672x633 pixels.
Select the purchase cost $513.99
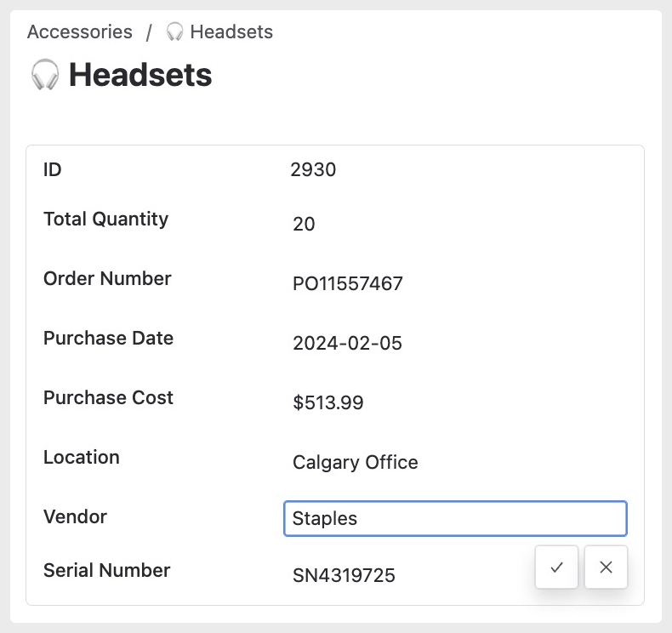[327, 402]
